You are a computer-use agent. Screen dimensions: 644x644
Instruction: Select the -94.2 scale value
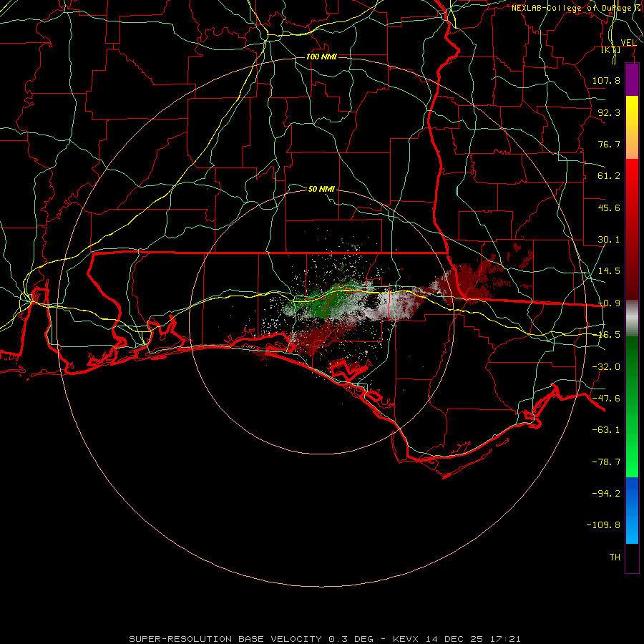coord(606,494)
